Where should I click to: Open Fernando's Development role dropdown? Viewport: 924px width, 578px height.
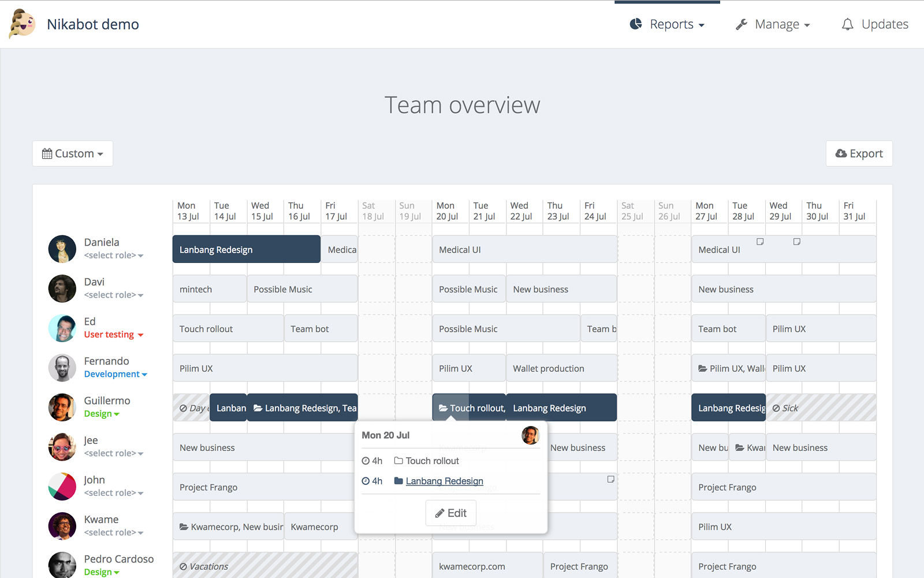pyautogui.click(x=115, y=374)
